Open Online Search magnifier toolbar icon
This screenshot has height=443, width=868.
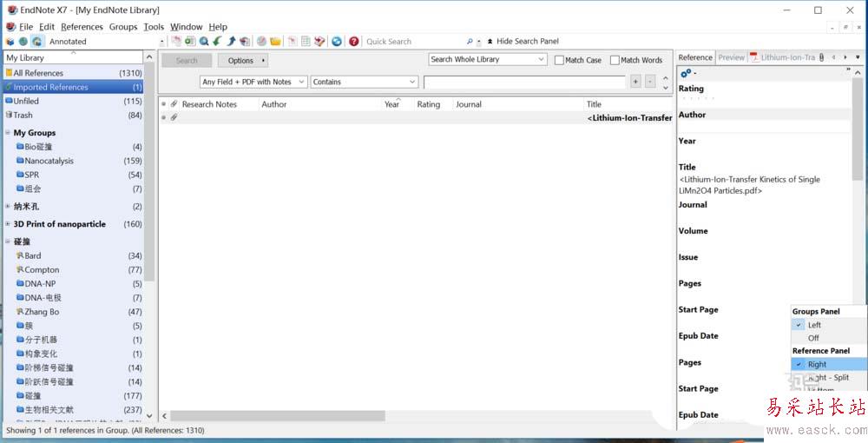[x=204, y=42]
